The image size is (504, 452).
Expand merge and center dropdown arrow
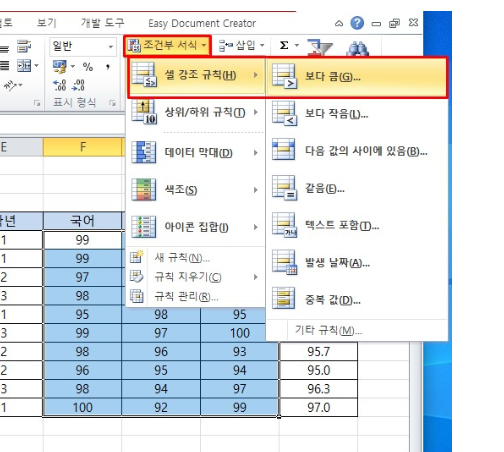pos(36,66)
